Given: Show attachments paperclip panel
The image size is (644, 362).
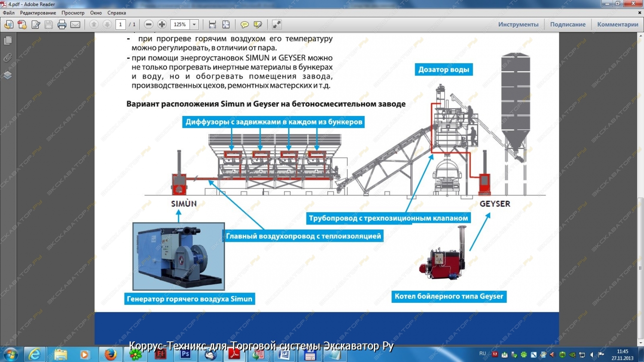Looking at the screenshot, I should point(8,58).
